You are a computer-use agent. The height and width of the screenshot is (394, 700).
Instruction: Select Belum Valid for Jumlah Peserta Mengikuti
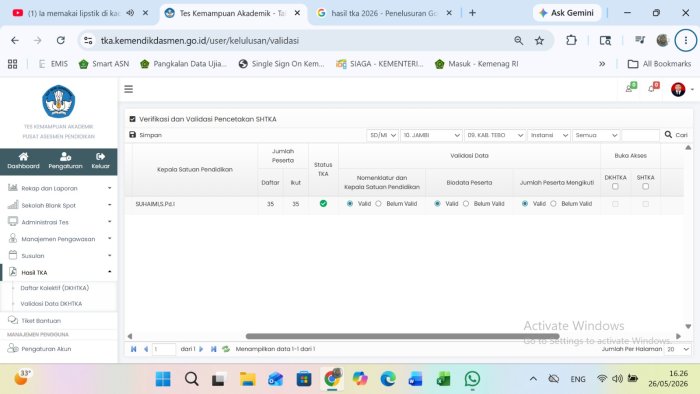click(x=553, y=203)
